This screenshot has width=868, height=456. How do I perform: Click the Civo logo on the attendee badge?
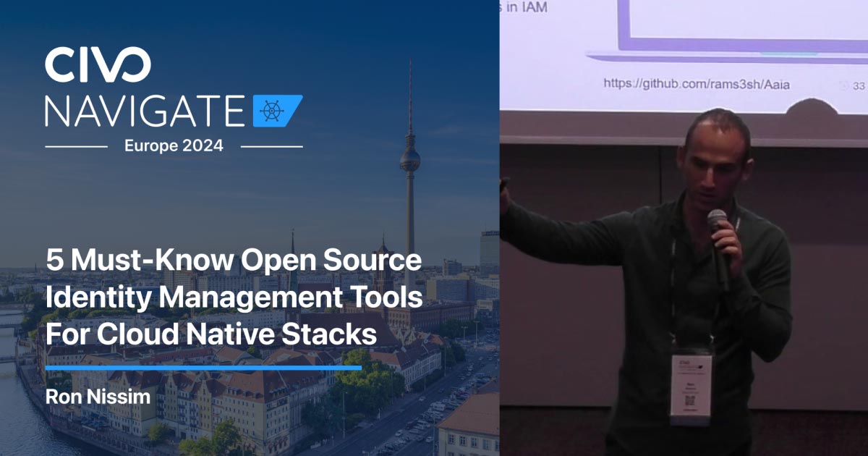(x=684, y=362)
